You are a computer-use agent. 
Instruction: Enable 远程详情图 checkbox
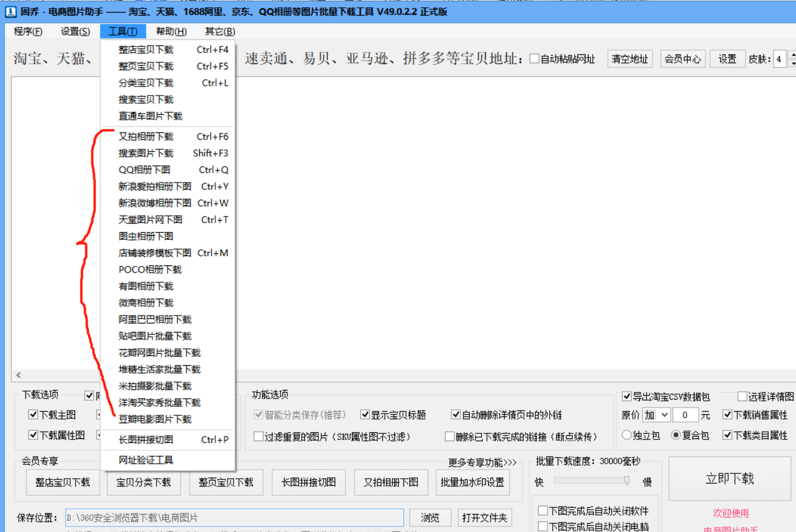click(x=742, y=397)
